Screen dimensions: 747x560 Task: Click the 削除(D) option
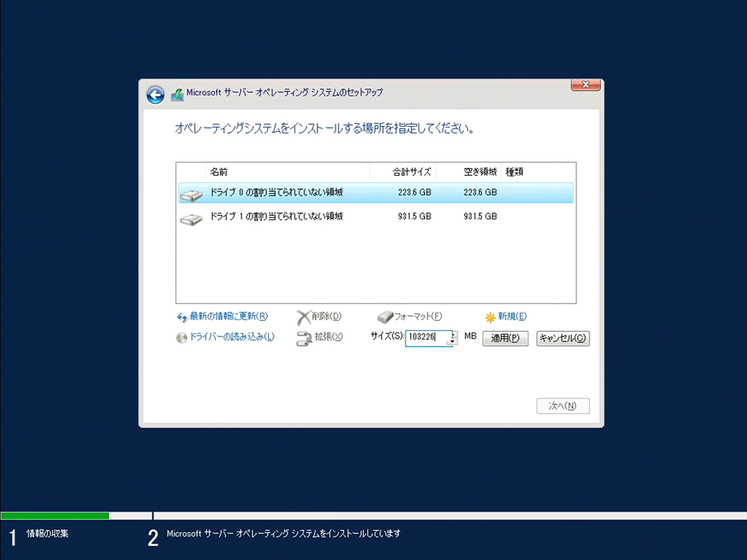(327, 316)
